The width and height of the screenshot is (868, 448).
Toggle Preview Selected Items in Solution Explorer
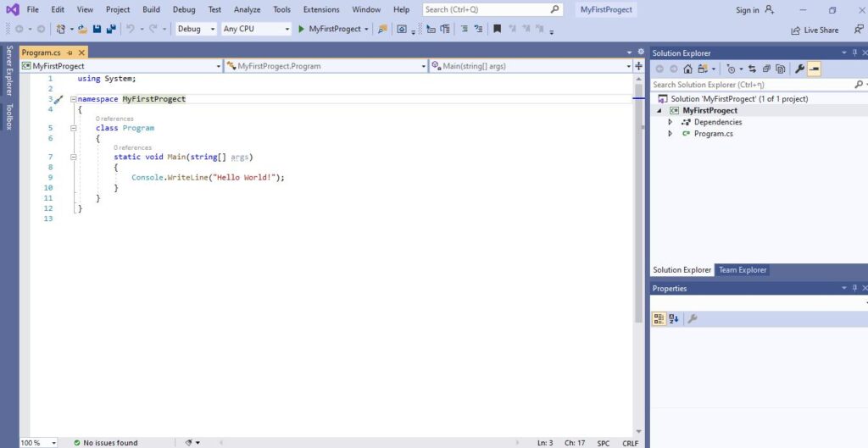[814, 69]
